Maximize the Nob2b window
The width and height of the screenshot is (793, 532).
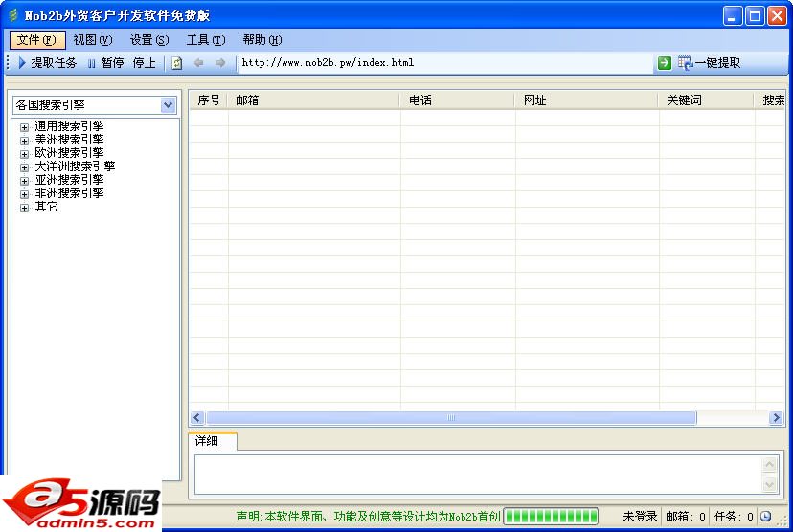(x=755, y=16)
